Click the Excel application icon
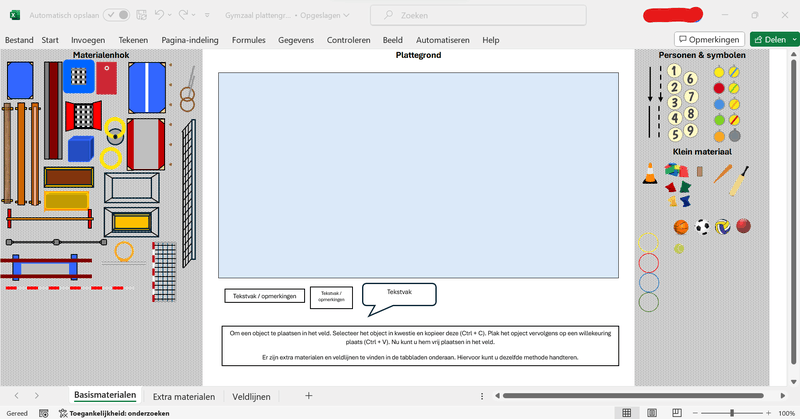Image resolution: width=800 pixels, height=419 pixels. (x=15, y=15)
